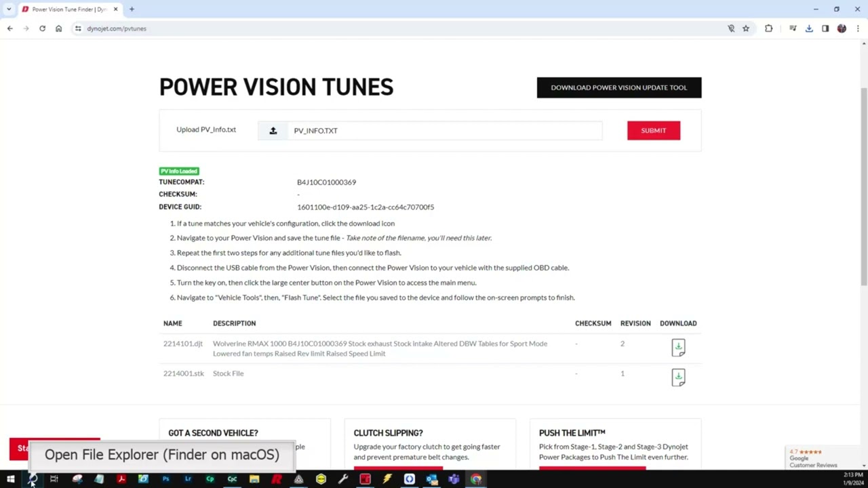Open Task View from the taskbar
Viewport: 868px width, 488px height.
(x=54, y=479)
